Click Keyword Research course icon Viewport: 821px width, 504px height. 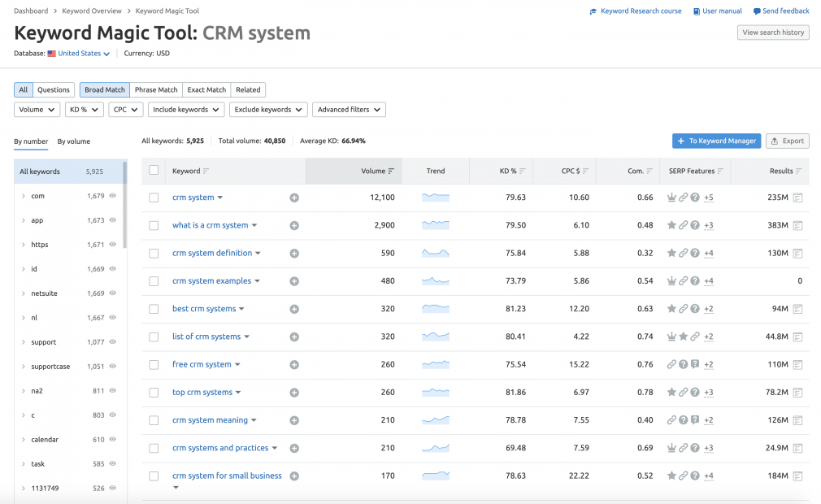(593, 11)
